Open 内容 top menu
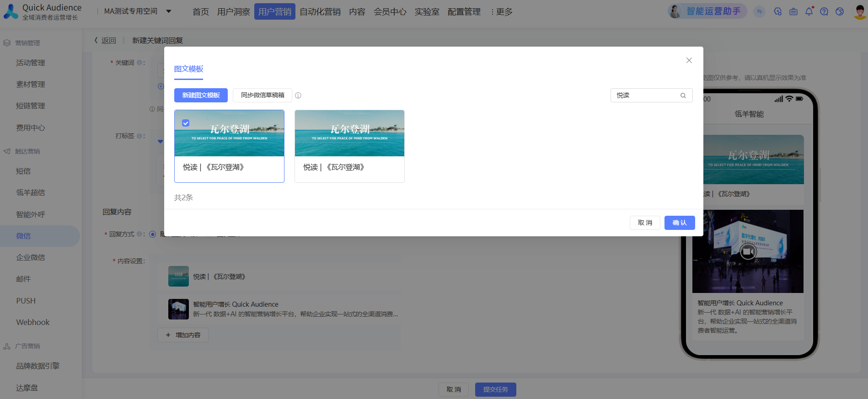868x399 pixels. pyautogui.click(x=357, y=12)
